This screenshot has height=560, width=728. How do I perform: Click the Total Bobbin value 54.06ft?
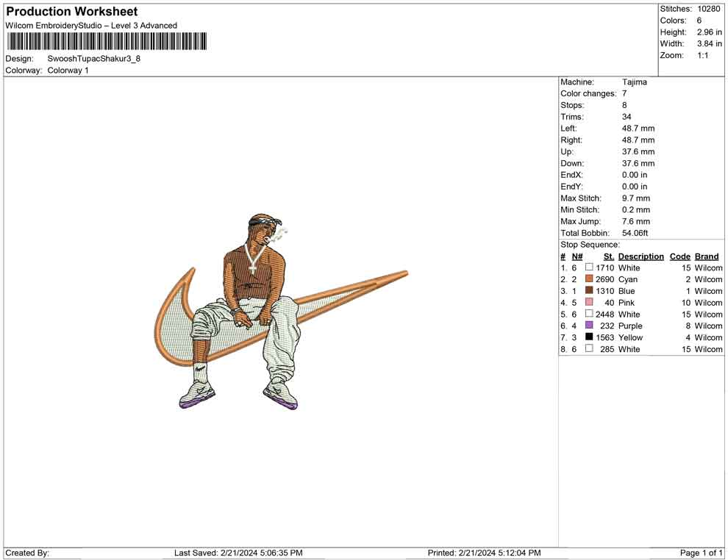635,233
